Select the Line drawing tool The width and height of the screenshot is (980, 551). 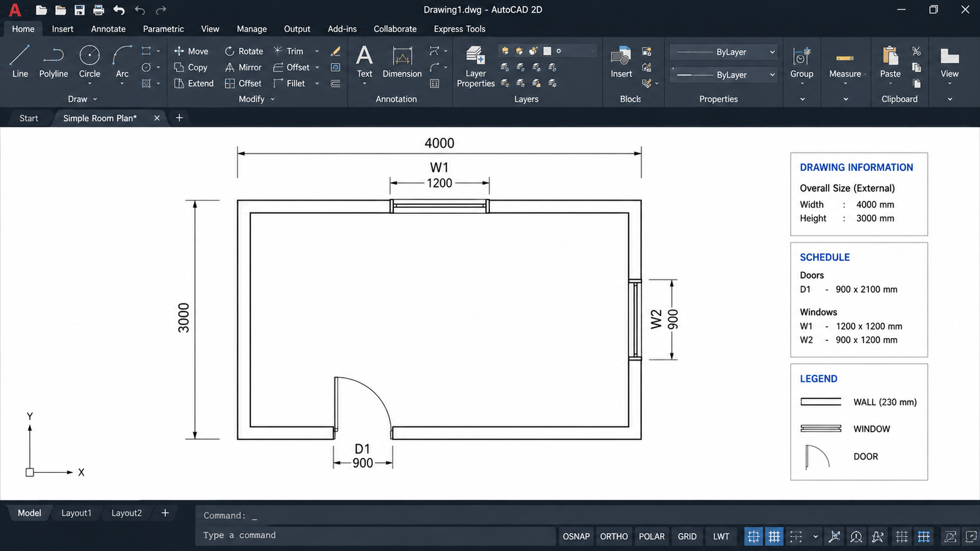click(x=20, y=61)
